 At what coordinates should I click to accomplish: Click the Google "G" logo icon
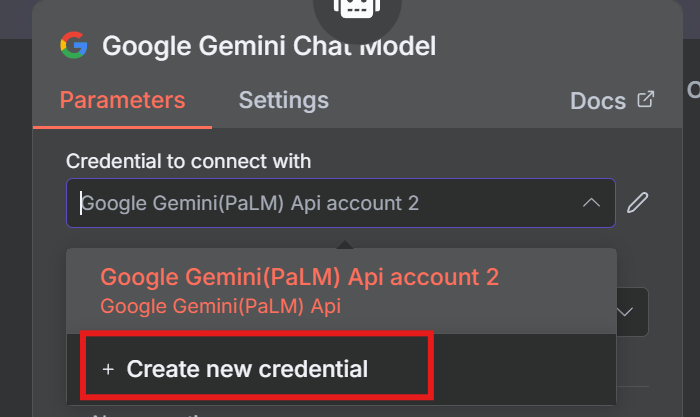(73, 45)
